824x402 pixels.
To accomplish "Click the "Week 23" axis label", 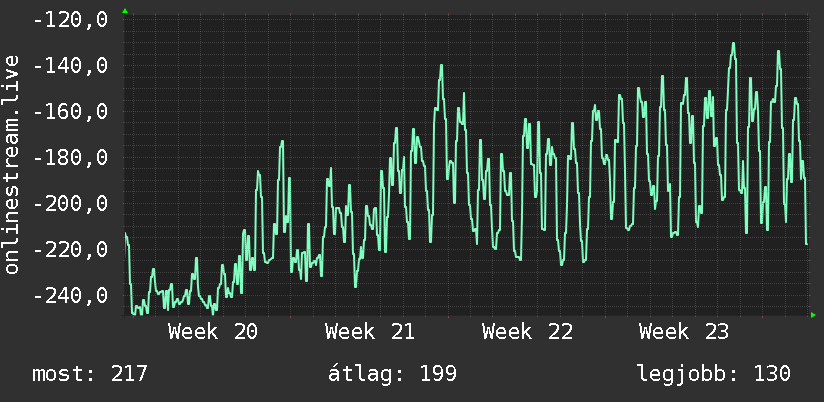I will (x=684, y=332).
